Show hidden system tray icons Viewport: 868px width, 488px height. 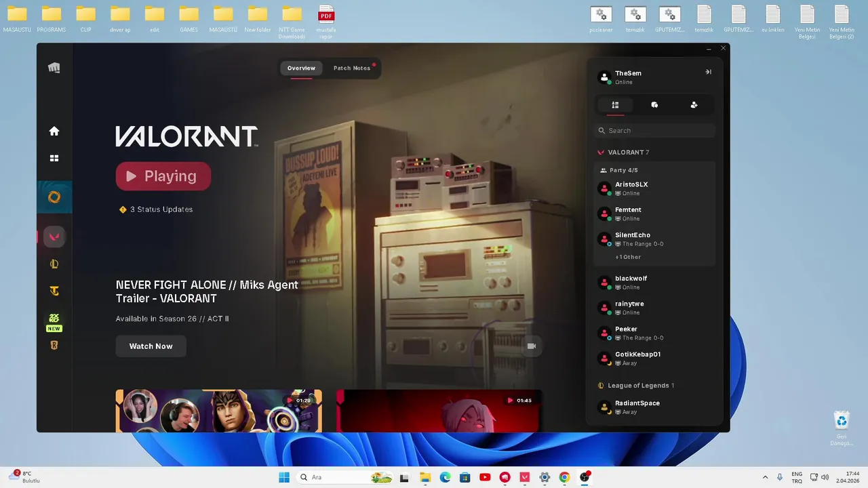coord(766,477)
